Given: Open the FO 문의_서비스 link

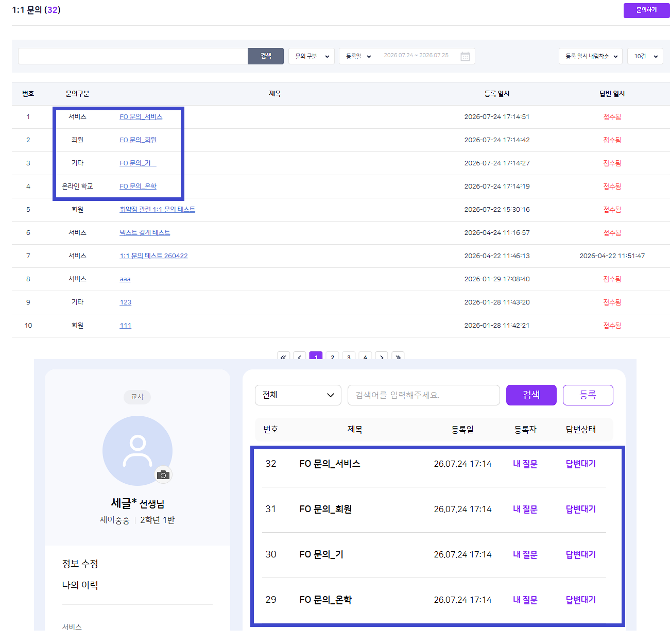Looking at the screenshot, I should pos(141,117).
